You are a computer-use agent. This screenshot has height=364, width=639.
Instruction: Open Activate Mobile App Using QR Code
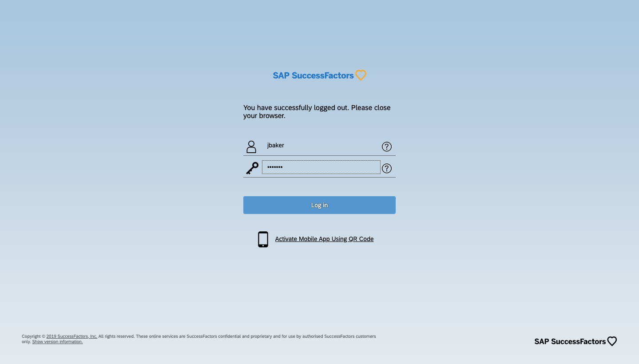pos(324,239)
